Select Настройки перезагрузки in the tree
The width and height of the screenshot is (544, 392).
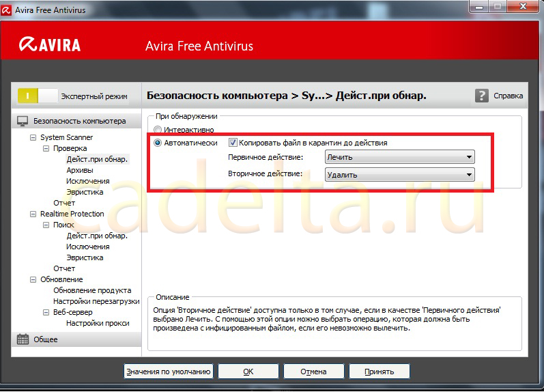(96, 301)
